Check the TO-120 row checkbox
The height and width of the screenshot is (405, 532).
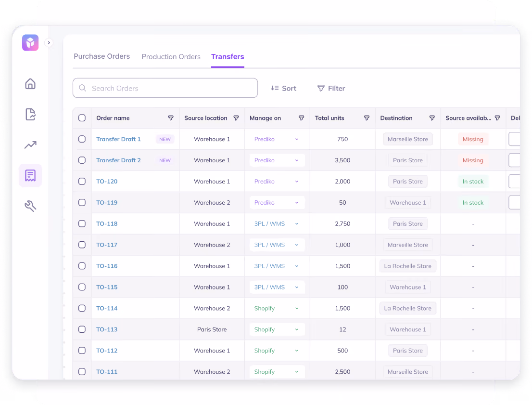coord(82,182)
